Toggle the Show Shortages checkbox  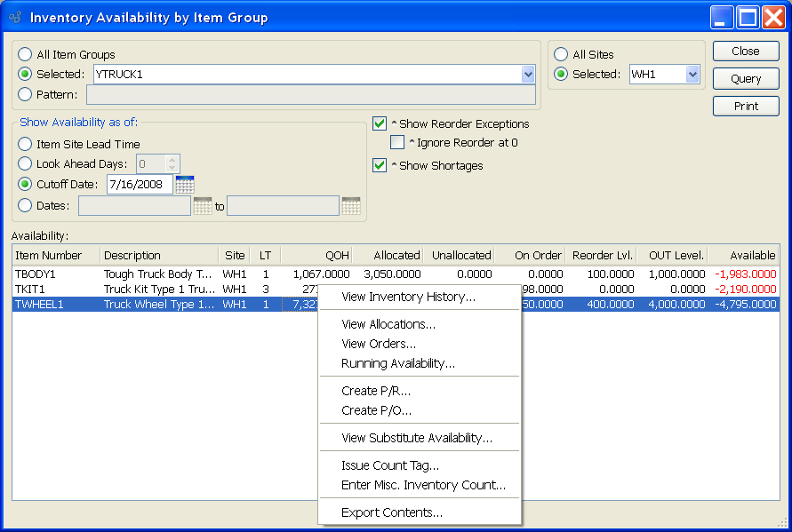tap(380, 165)
